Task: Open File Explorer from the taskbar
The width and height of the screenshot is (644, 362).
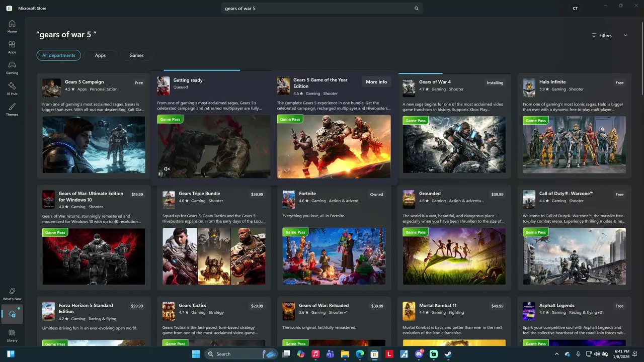Action: [345, 354]
